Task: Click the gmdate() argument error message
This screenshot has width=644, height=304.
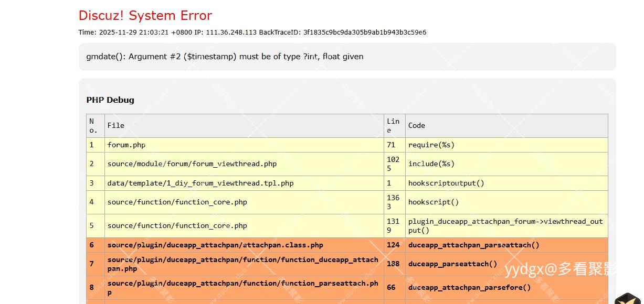Action: [225, 57]
